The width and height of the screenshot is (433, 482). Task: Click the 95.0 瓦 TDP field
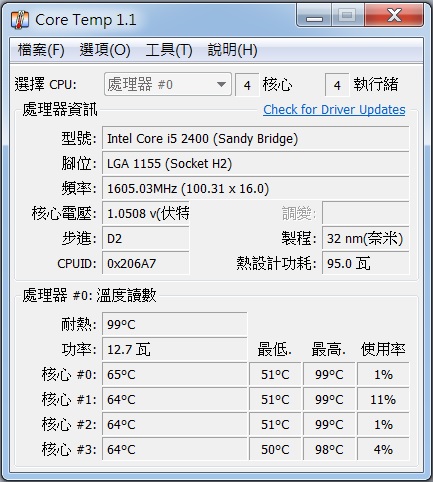(365, 263)
